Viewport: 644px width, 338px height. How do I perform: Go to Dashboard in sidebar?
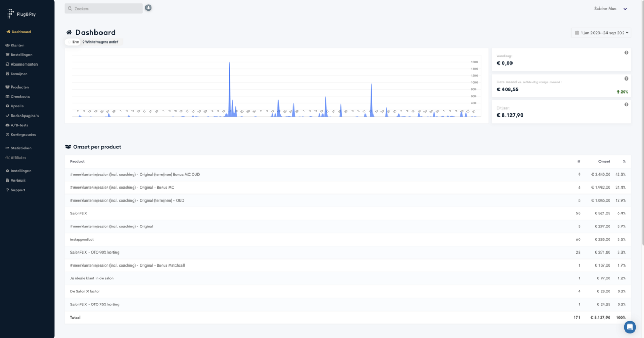[x=18, y=32]
